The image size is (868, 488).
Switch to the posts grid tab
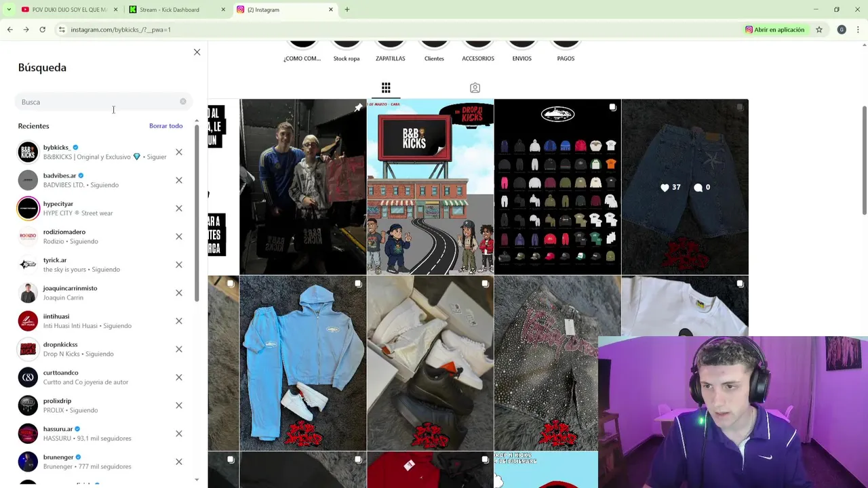pos(386,88)
